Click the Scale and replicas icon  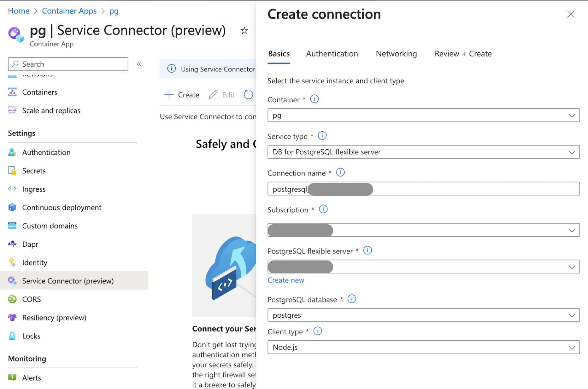coord(12,111)
